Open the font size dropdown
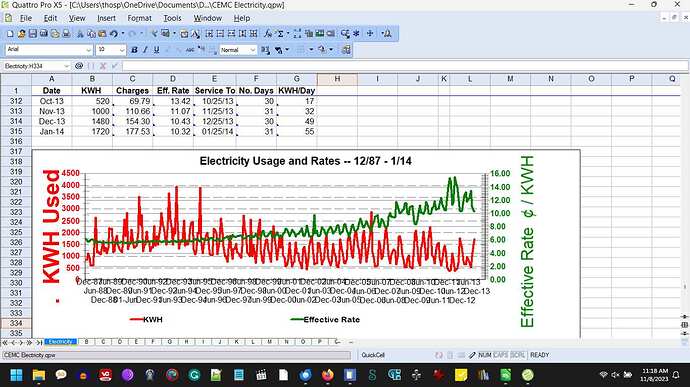This screenshot has height=387, width=690. click(122, 50)
